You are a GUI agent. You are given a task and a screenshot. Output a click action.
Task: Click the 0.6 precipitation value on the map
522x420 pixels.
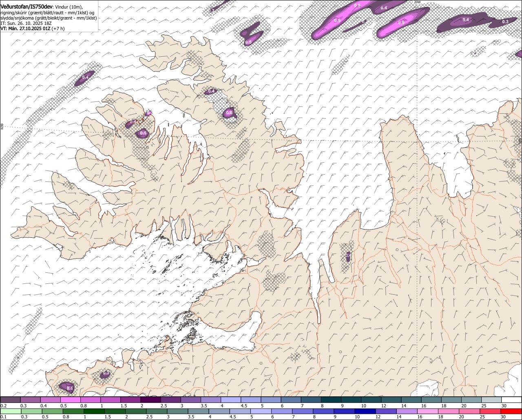[229, 113]
